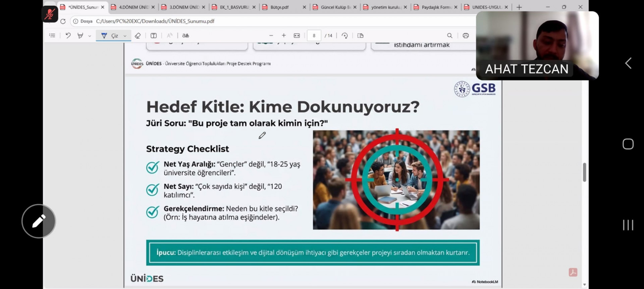Toggle fit to width view
The image size is (644, 289).
(297, 35)
